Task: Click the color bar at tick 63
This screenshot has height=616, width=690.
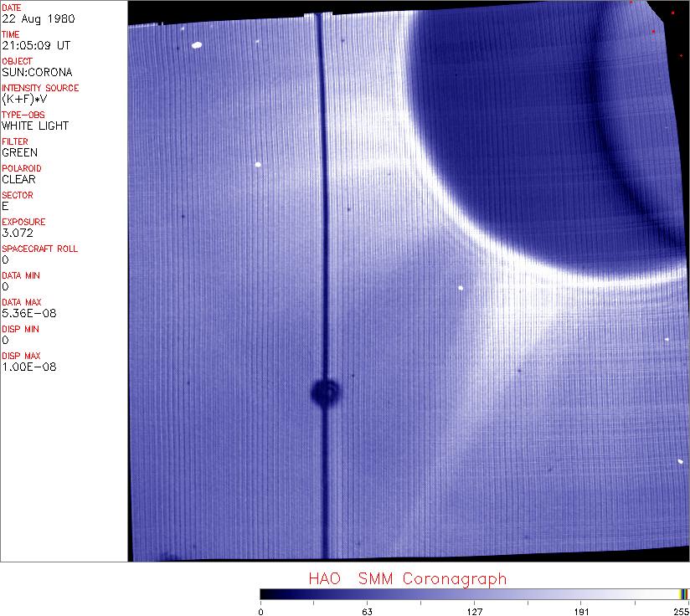Action: [367, 593]
